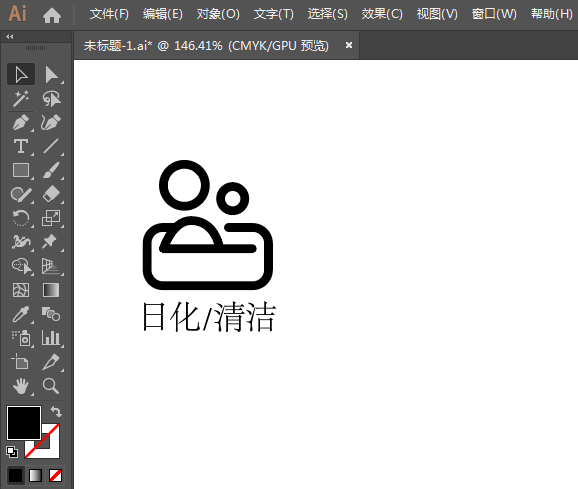Switch to the 未标题-1.ai document tab
The image size is (578, 489).
(206, 46)
